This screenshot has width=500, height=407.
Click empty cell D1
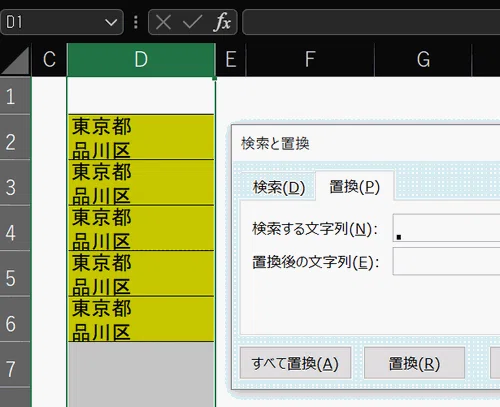coord(141,96)
